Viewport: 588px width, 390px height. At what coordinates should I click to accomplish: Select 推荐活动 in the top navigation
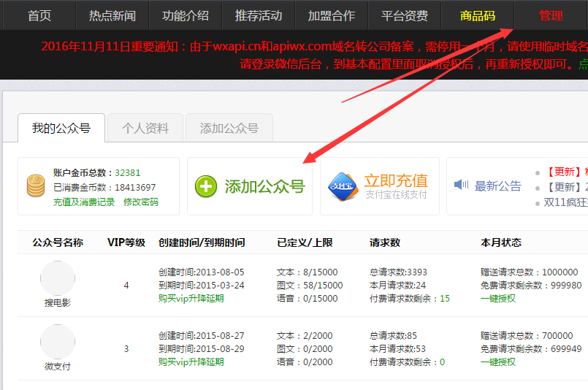pos(258,15)
